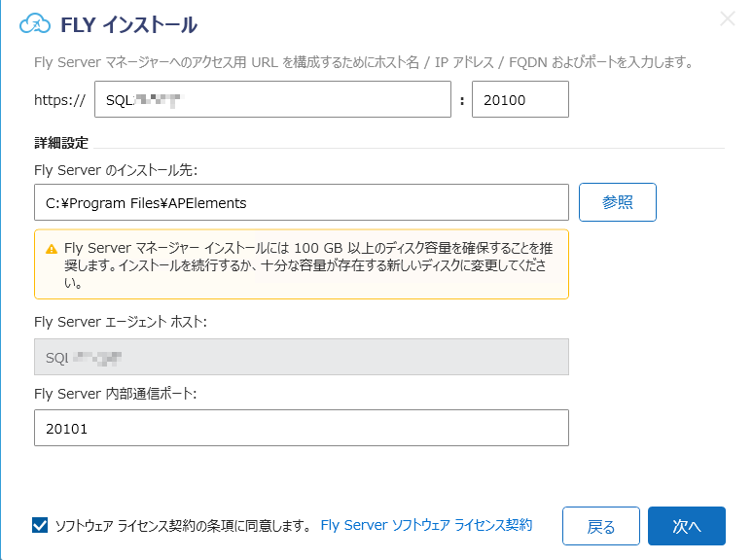Click the https:// prefix label
The height and width of the screenshot is (560, 753).
pos(59,100)
